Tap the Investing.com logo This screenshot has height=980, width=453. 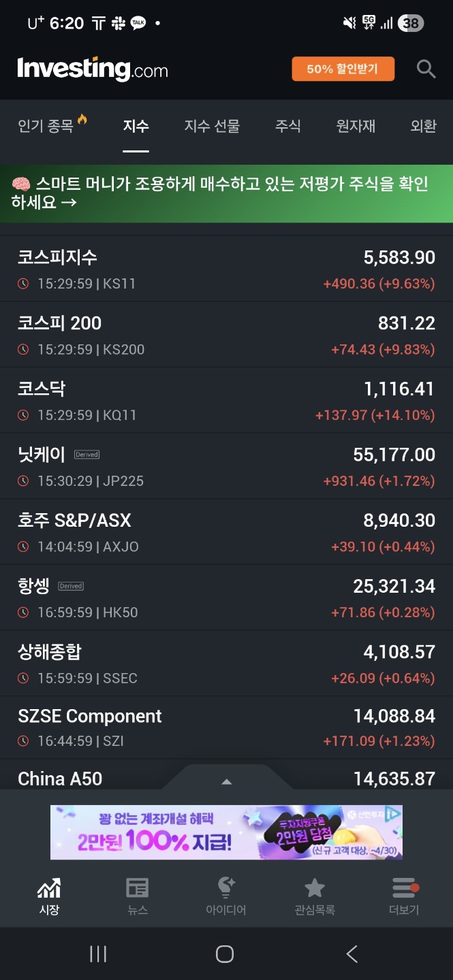[x=92, y=69]
